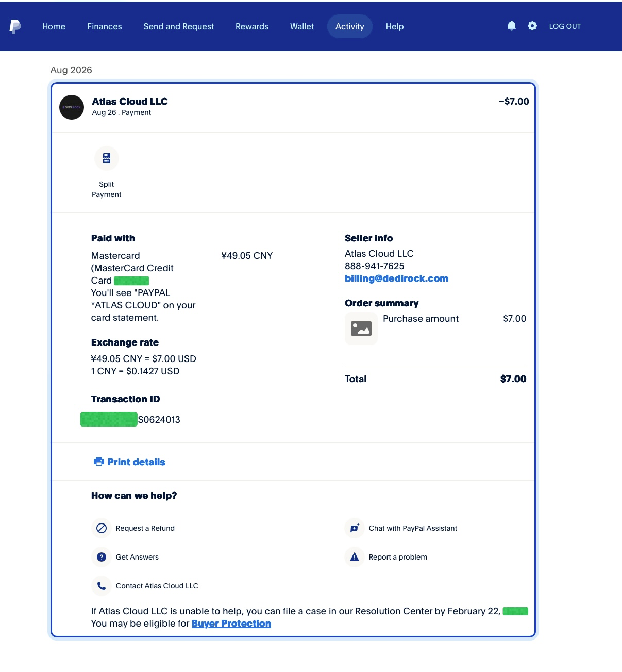622x672 pixels.
Task: Click Contact Atlas Cloud LLC link
Action: coord(157,586)
